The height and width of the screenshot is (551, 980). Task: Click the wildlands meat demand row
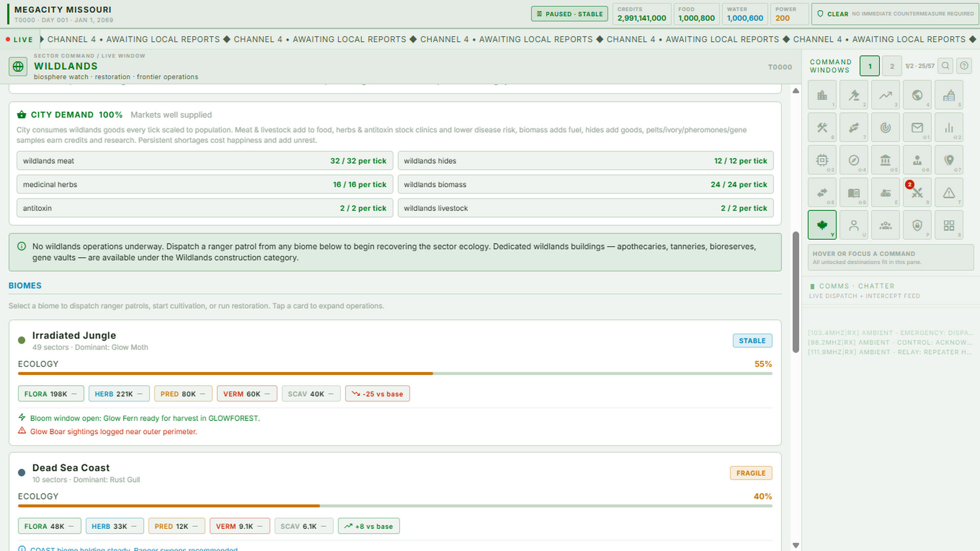click(205, 161)
